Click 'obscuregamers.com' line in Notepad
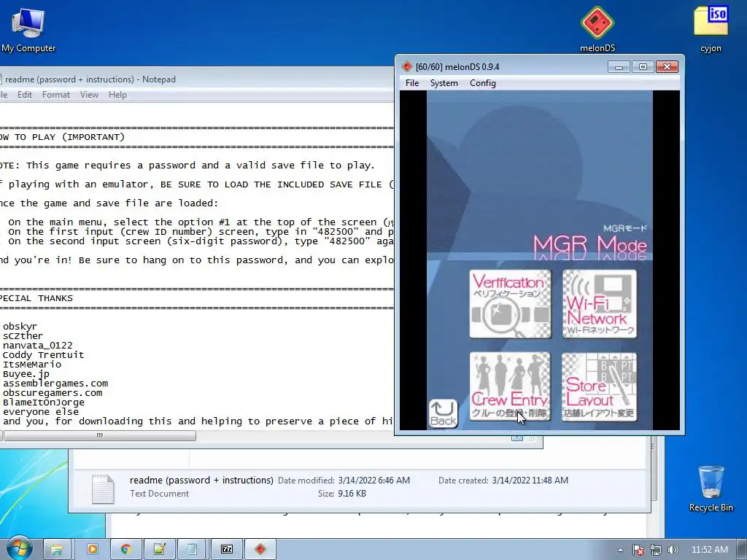 53,393
